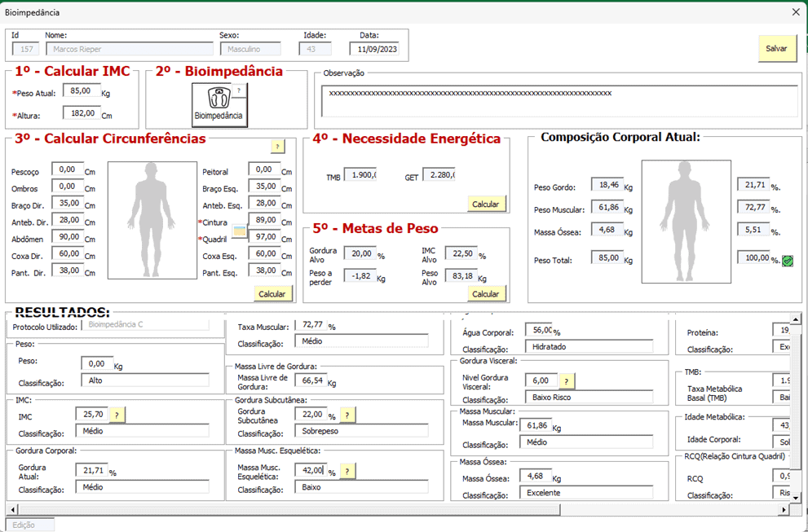The width and height of the screenshot is (808, 532).
Task: Open help next to Bioimpedância button
Action: coord(239,90)
